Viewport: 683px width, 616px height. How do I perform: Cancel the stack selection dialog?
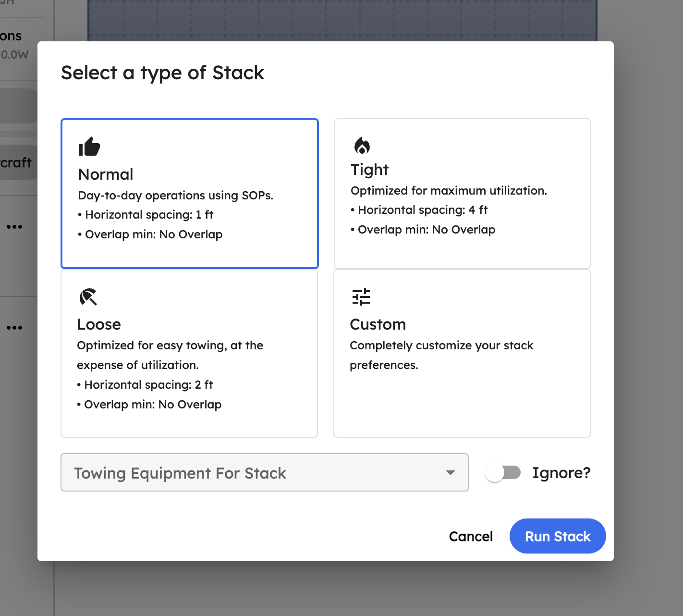coord(471,536)
